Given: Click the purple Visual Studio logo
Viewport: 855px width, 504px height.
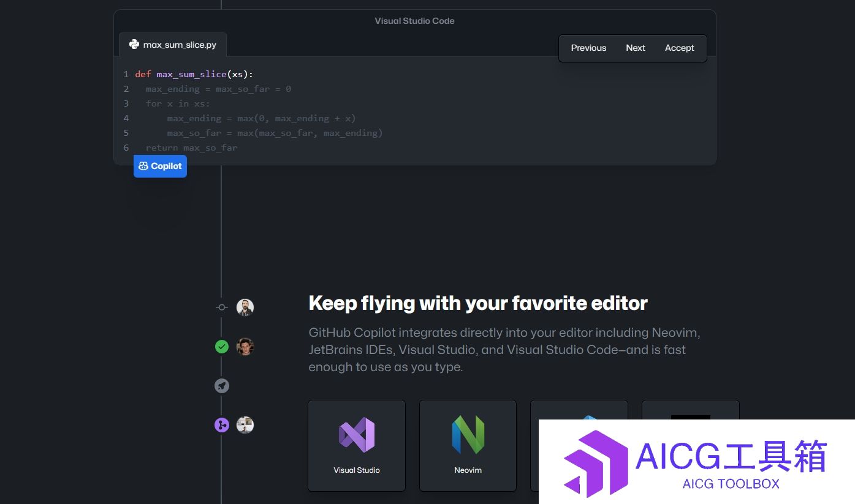Looking at the screenshot, I should 357,435.
